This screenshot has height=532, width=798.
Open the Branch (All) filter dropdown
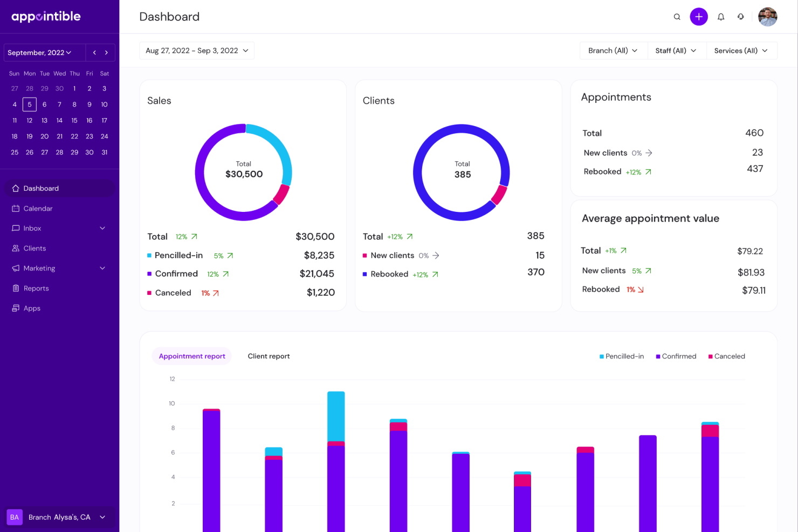pyautogui.click(x=613, y=51)
